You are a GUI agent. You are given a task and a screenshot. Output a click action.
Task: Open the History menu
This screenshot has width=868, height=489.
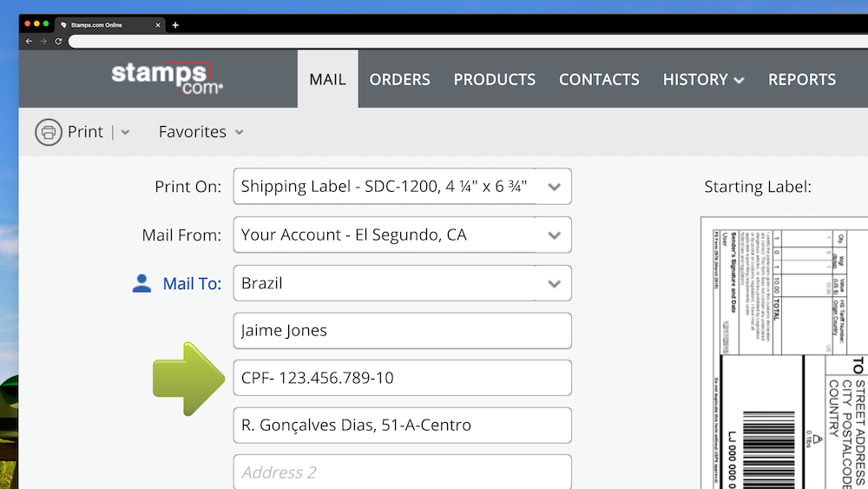pos(703,79)
